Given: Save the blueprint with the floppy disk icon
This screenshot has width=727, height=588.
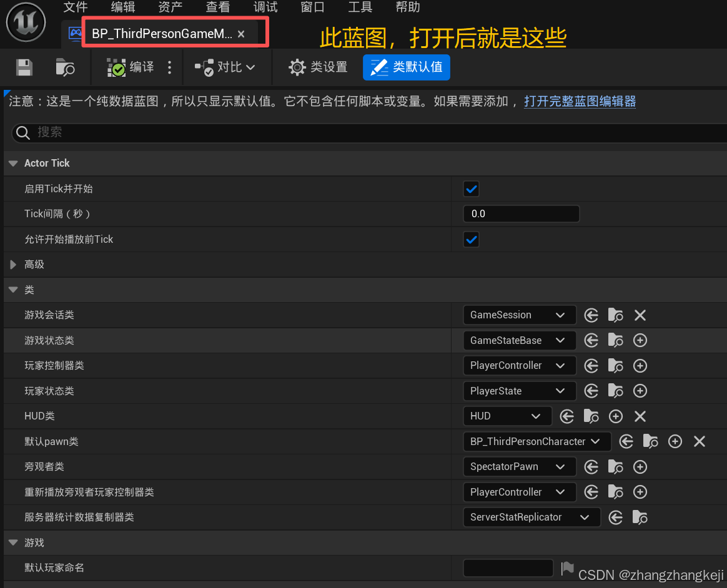Looking at the screenshot, I should point(24,67).
